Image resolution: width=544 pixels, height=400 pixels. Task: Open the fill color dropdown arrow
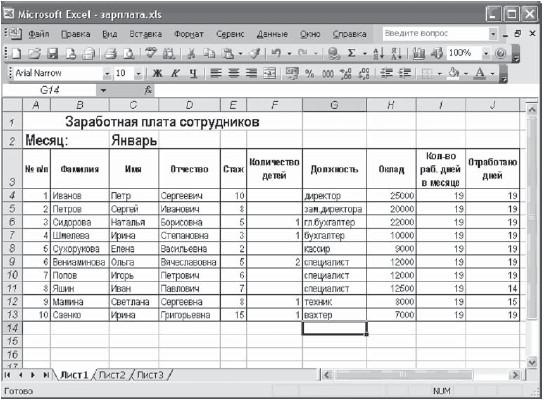(466, 74)
